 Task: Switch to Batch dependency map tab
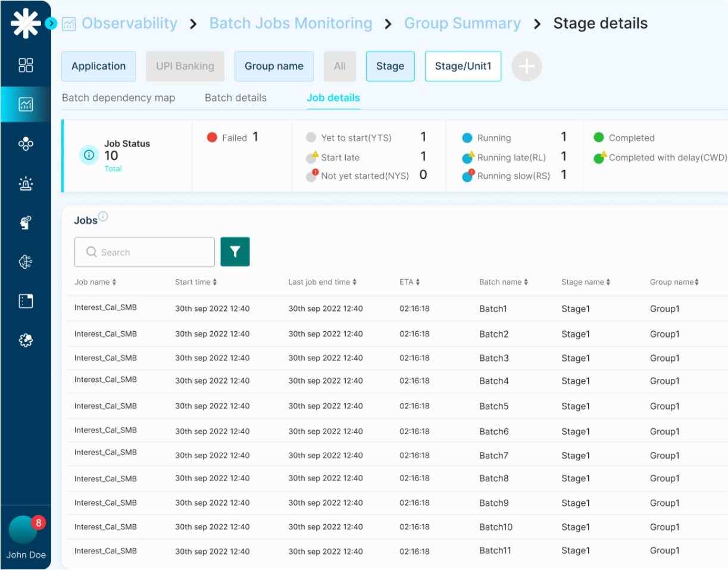[118, 98]
